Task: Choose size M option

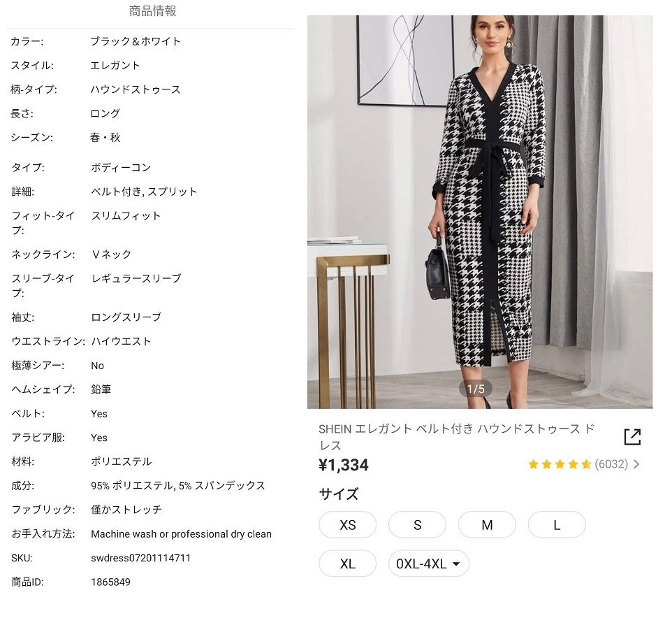Action: 487,525
